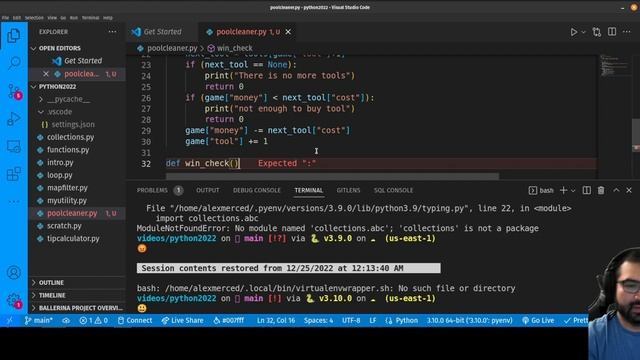Click the editor horizontal scrollbar
640x360 pixels.
point(332,176)
